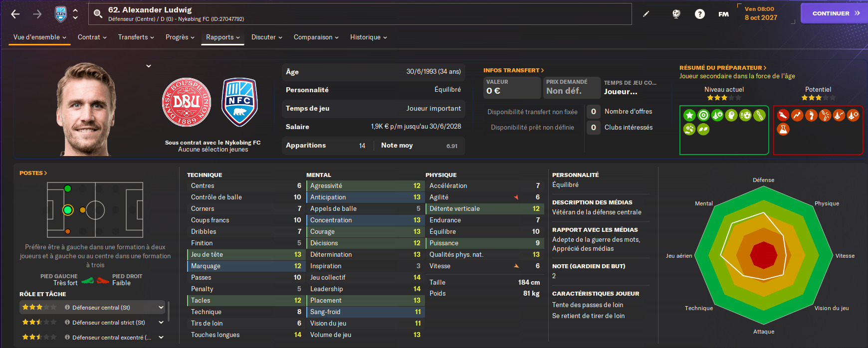Viewport: 868px width, 348px height.
Task: Select the left centre-back position dot on pitch
Action: click(68, 210)
